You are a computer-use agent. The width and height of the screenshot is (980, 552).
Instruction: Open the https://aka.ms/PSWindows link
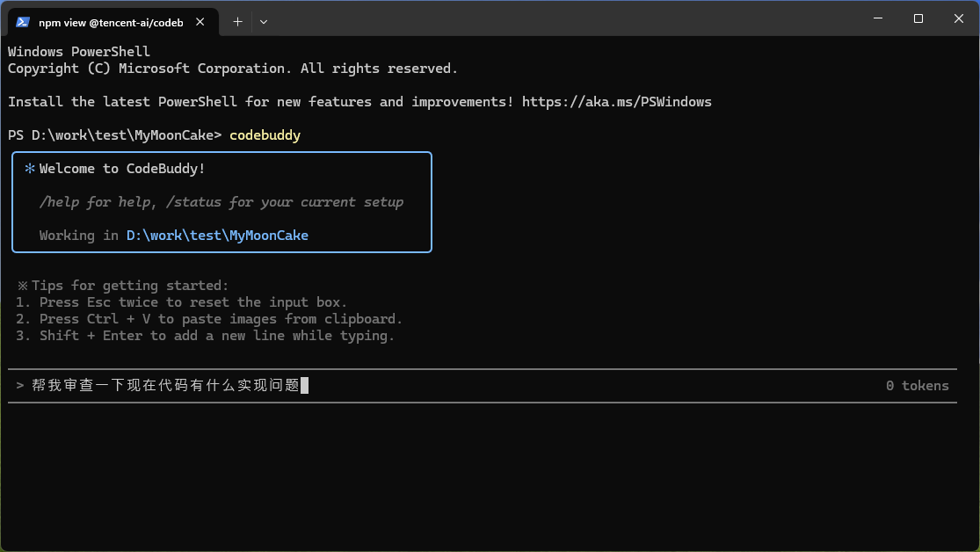tap(616, 102)
